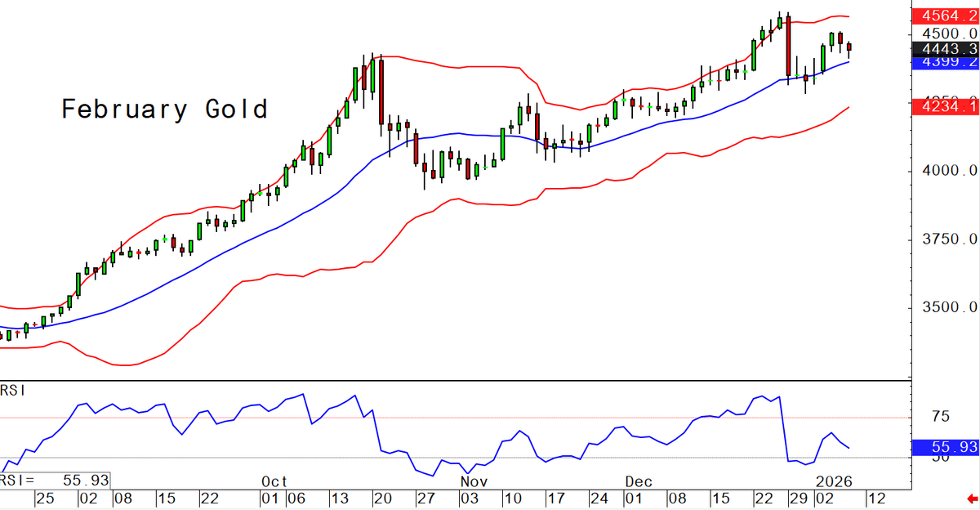Click the red arrow at chart corner

(970, 499)
